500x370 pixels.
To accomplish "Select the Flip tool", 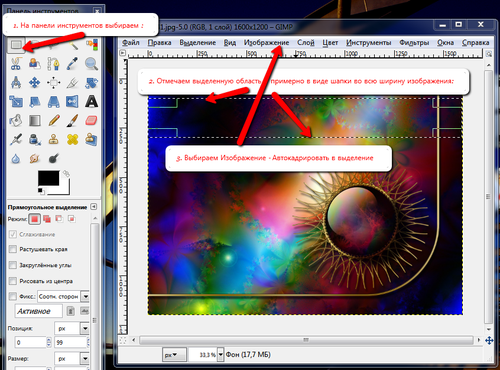I will pyautogui.click(x=72, y=101).
